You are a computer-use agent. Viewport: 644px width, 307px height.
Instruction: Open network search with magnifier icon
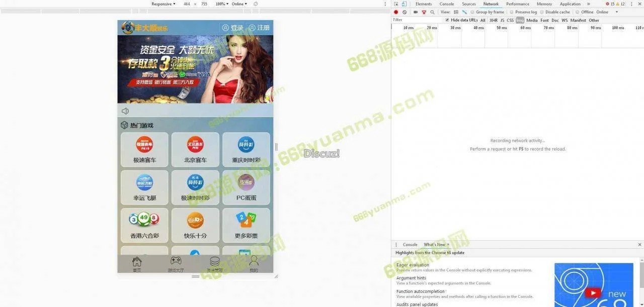(432, 12)
